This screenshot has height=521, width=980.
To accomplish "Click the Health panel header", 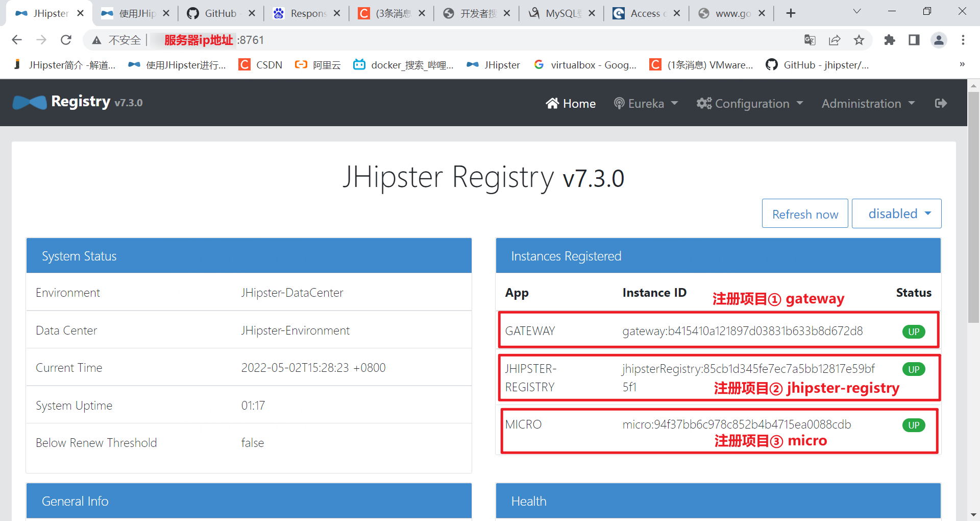I will [718, 501].
